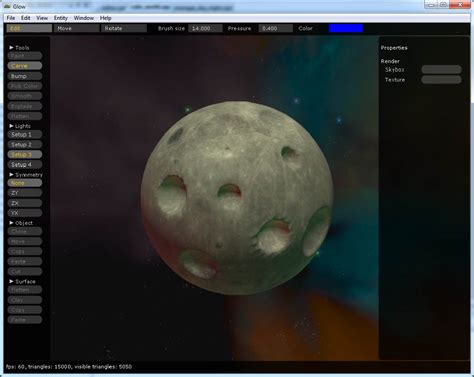The width and height of the screenshot is (474, 377).
Task: Collapse the Symmetry section triangle
Action: [11, 175]
